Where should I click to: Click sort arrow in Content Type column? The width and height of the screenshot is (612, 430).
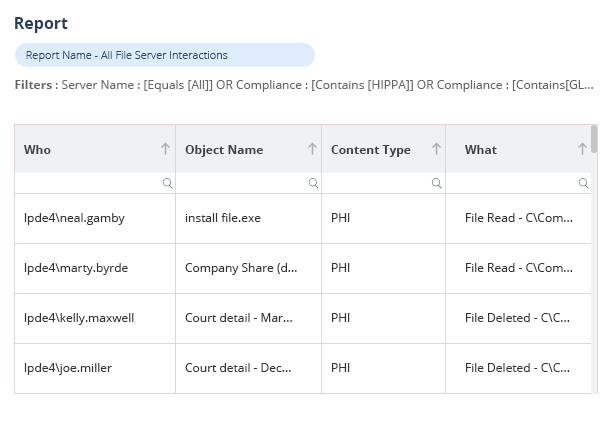point(436,149)
